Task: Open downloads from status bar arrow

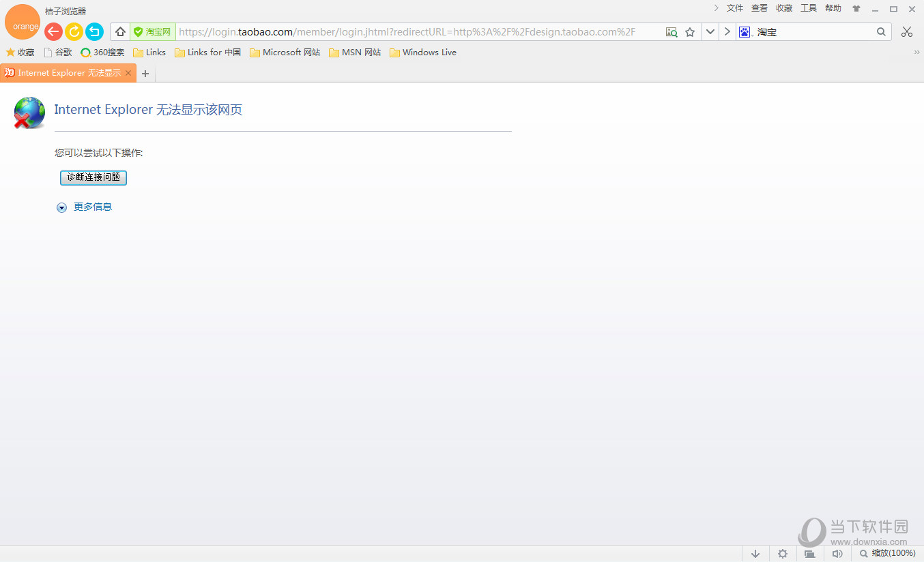Action: [x=755, y=554]
